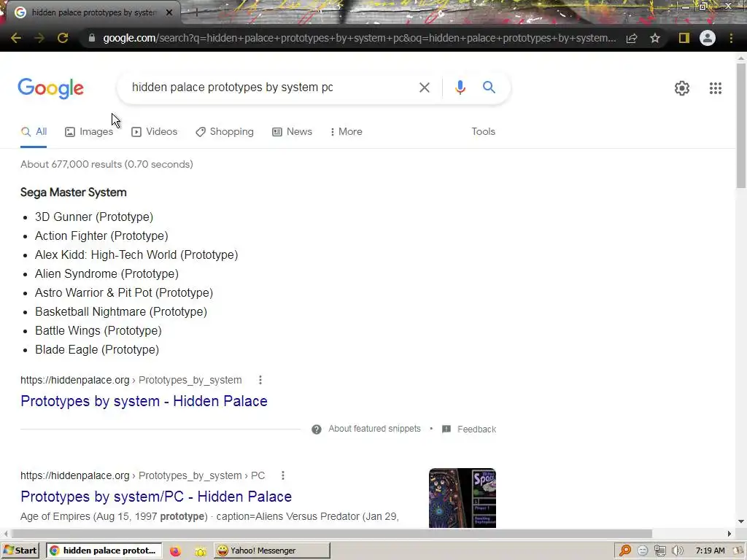The image size is (747, 560).
Task: Switch to Shopping results
Action: click(x=225, y=132)
